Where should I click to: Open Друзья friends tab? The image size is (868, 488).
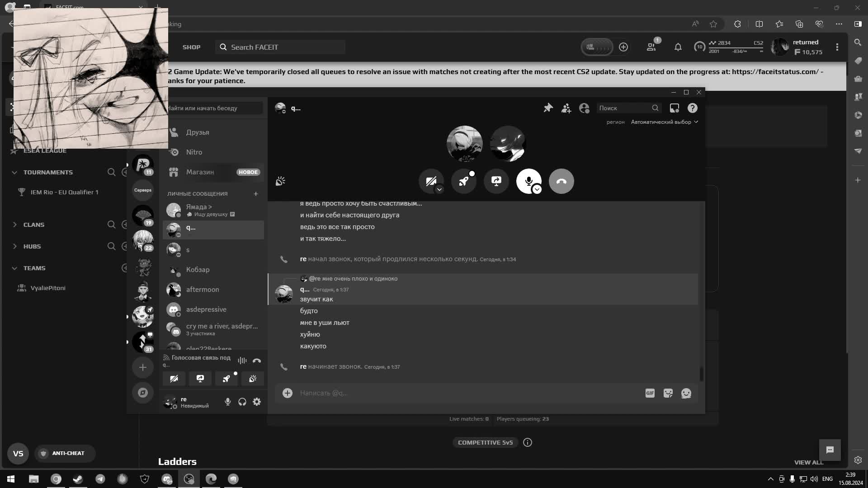click(213, 132)
